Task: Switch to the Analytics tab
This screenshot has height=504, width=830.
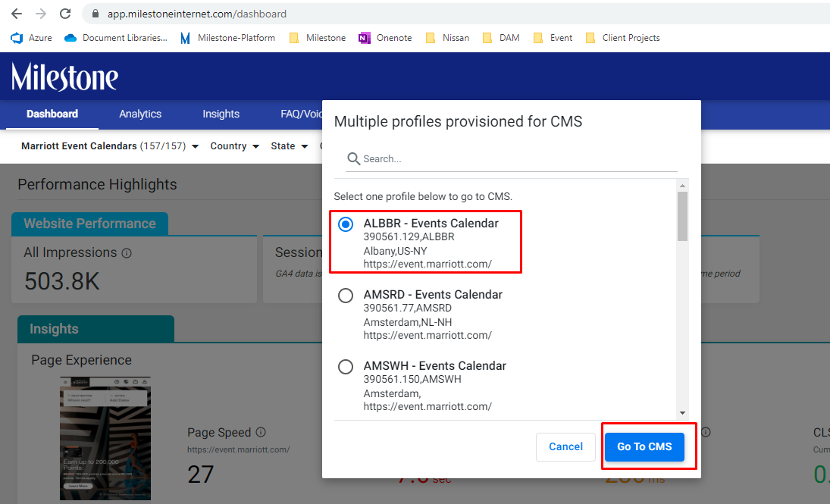Action: click(x=140, y=114)
